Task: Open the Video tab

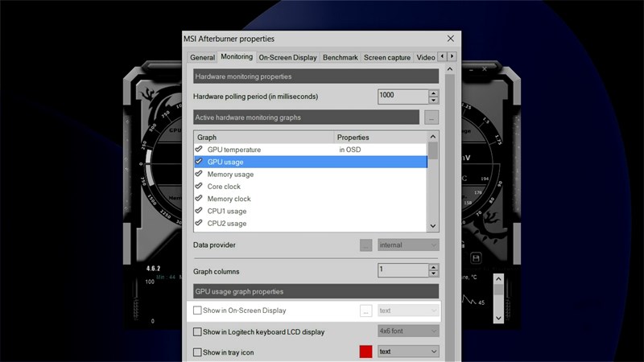Action: coord(426,57)
